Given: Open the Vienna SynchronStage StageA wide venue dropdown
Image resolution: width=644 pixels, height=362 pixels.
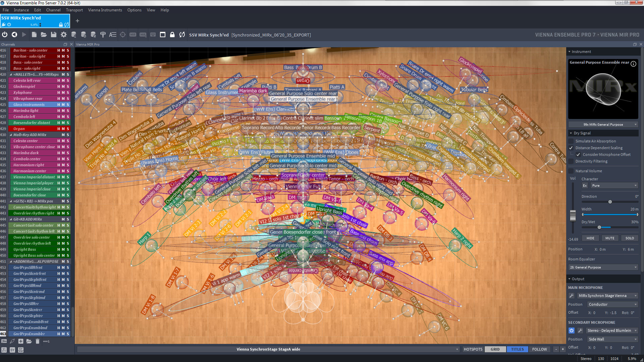Looking at the screenshot, I should tap(268, 349).
